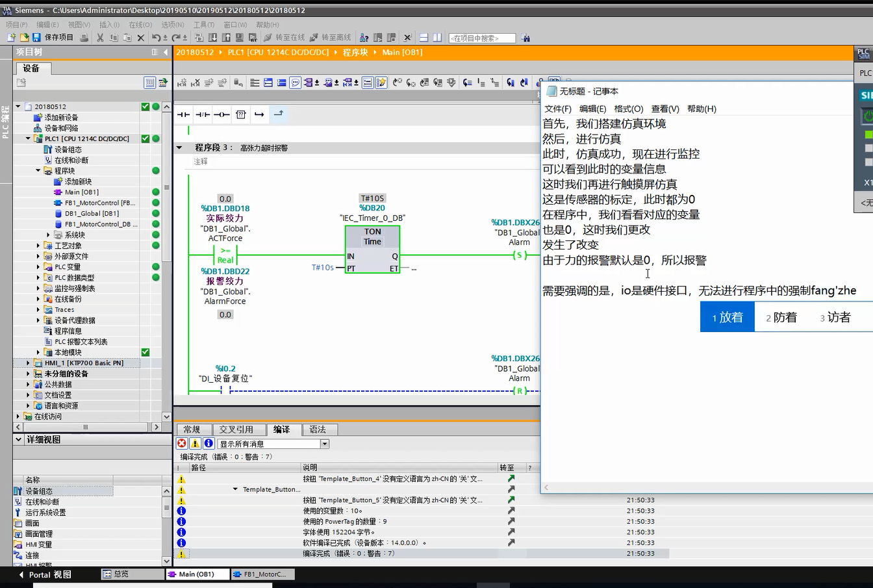
Task: Click the project search binoculars icon
Action: point(525,38)
